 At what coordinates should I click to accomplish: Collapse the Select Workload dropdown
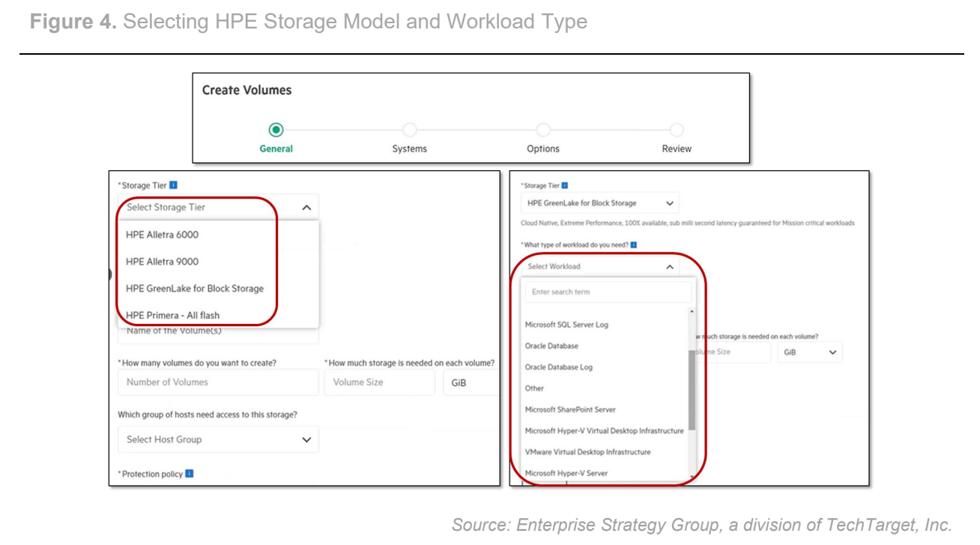600,266
